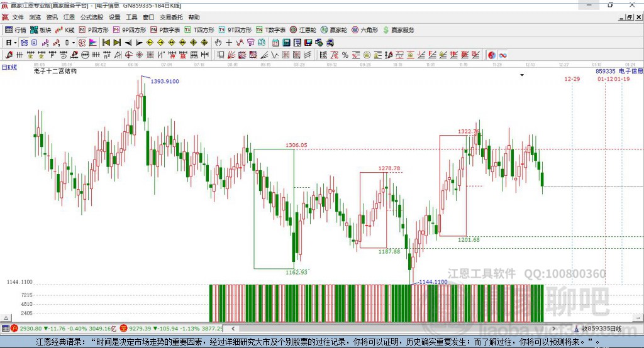This screenshot has width=644, height=348.
Task: Toggle the highlighted blue pattern icon beside 日
Action: coord(24,43)
